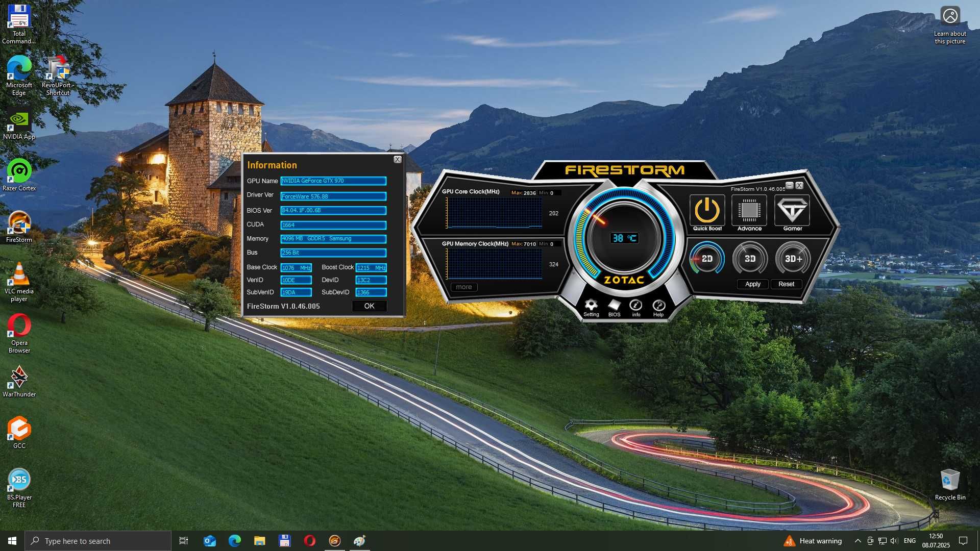Select the BS.Player FREE desktop icon
Image resolution: width=980 pixels, height=551 pixels.
coord(19,488)
